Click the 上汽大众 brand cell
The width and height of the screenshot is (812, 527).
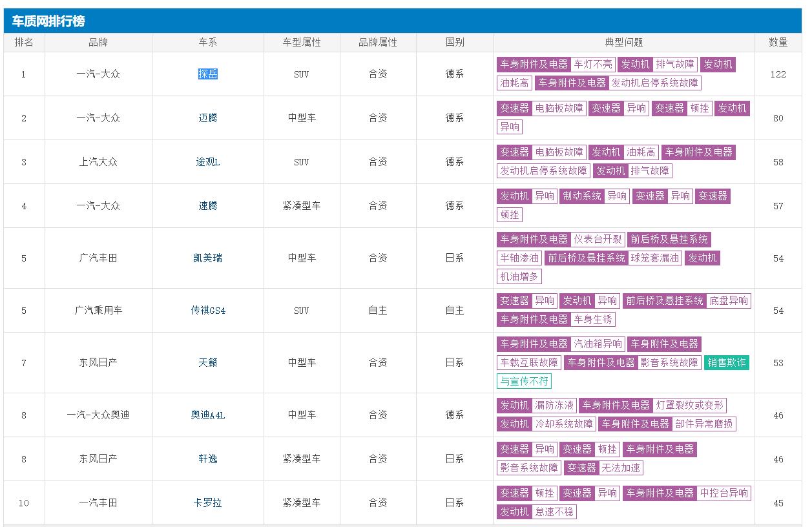tap(98, 162)
